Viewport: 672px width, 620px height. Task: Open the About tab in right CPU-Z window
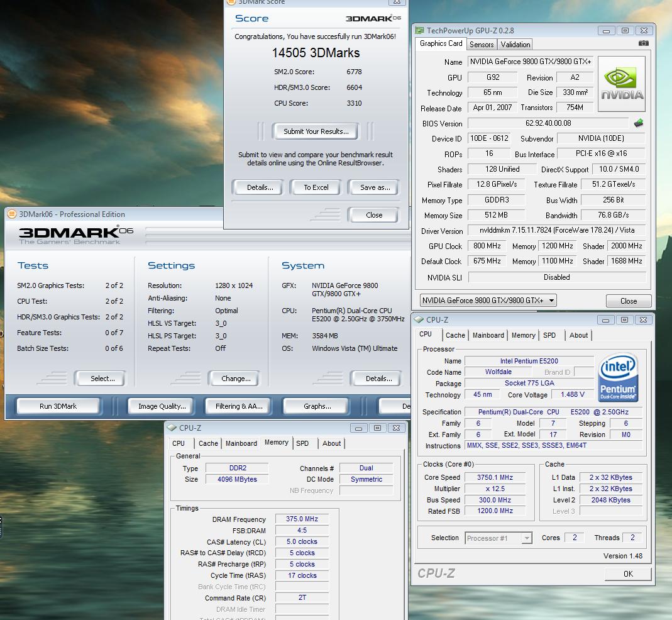(x=578, y=335)
